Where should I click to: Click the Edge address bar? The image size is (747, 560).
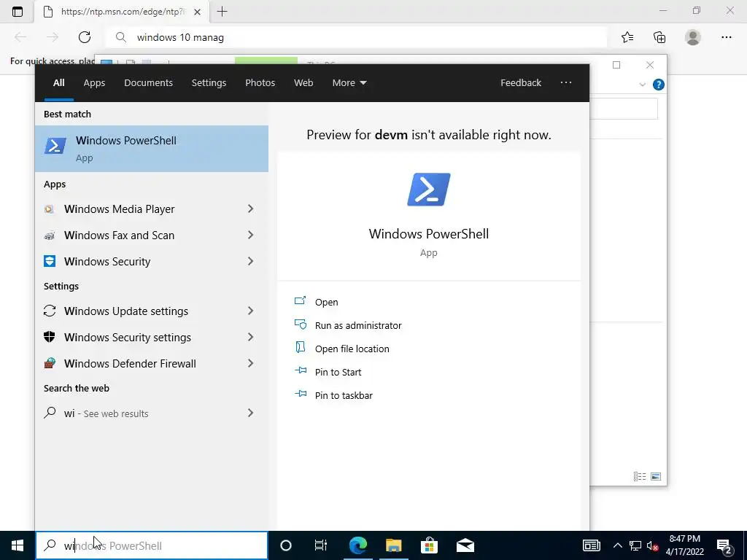coord(356,37)
